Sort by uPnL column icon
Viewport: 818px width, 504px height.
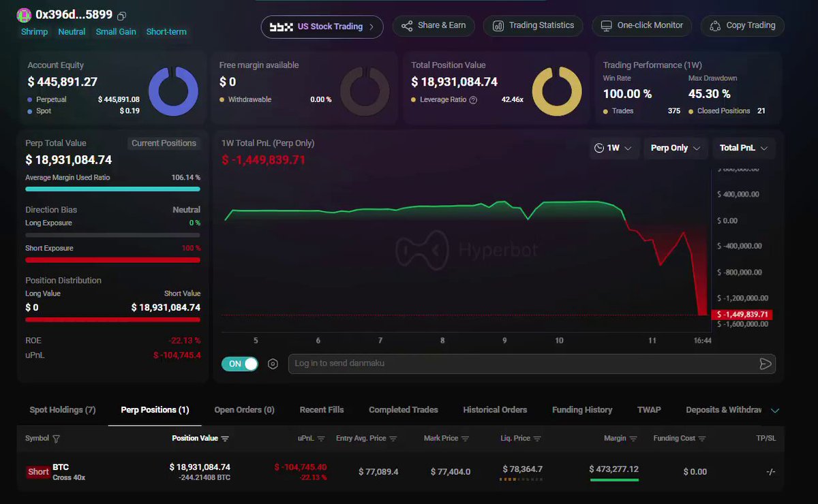click(x=321, y=439)
